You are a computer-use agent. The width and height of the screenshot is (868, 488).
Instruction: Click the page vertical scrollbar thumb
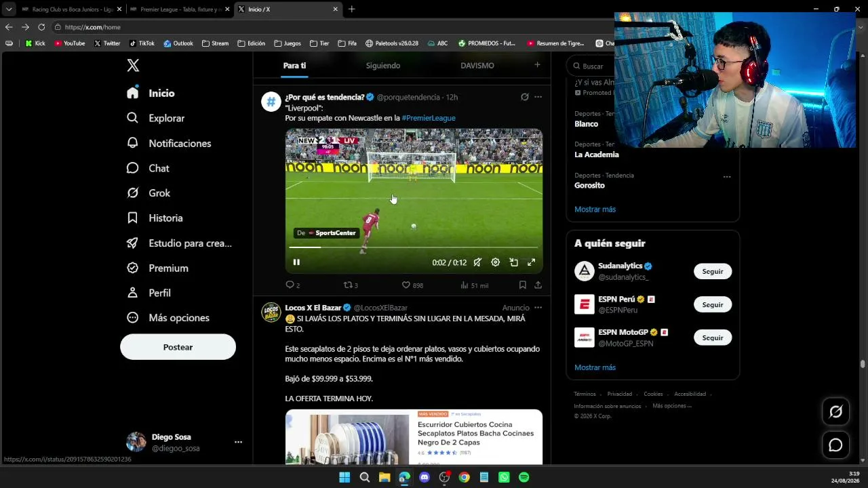coord(863,364)
